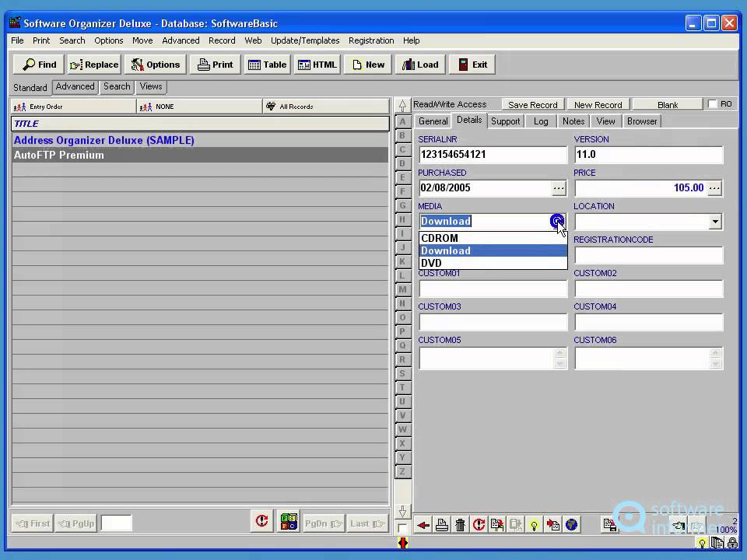Click the Exit toolbar button
Screen dimensions: 747x560
tap(472, 65)
